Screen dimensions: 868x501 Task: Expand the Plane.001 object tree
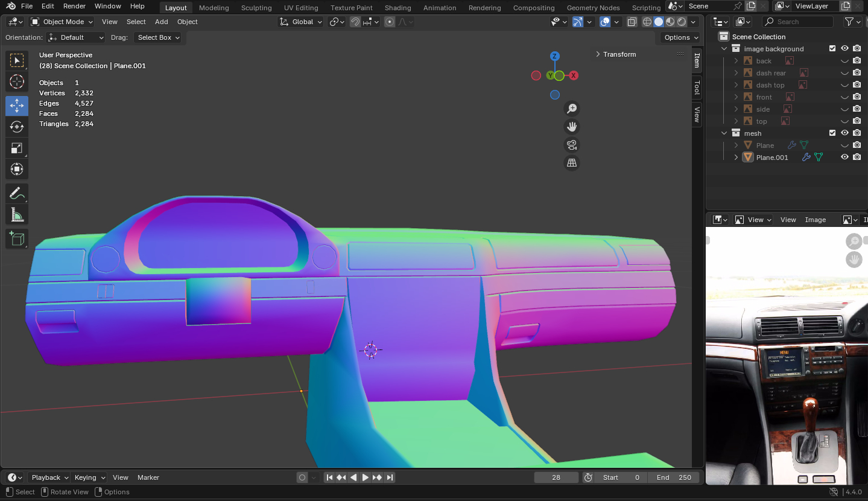pyautogui.click(x=736, y=158)
